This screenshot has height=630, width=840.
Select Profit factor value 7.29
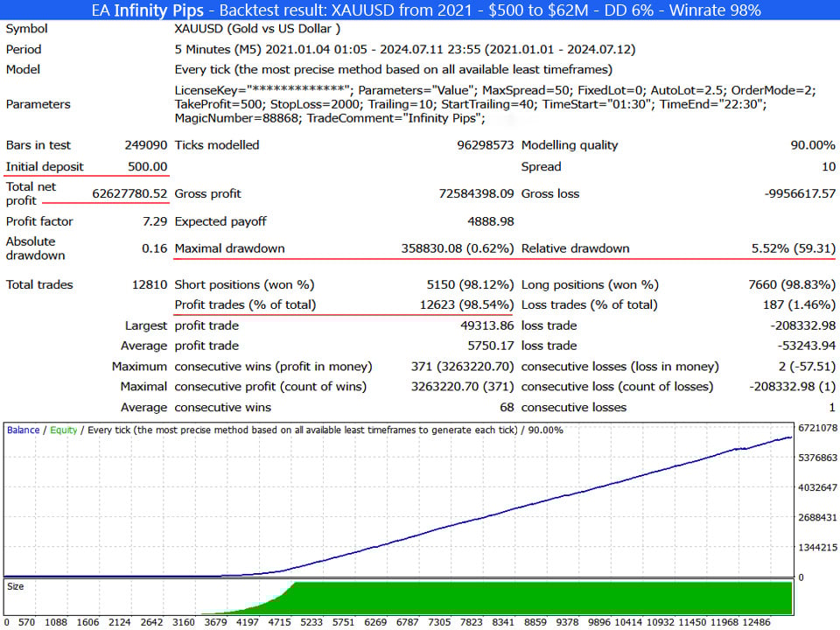tap(155, 221)
